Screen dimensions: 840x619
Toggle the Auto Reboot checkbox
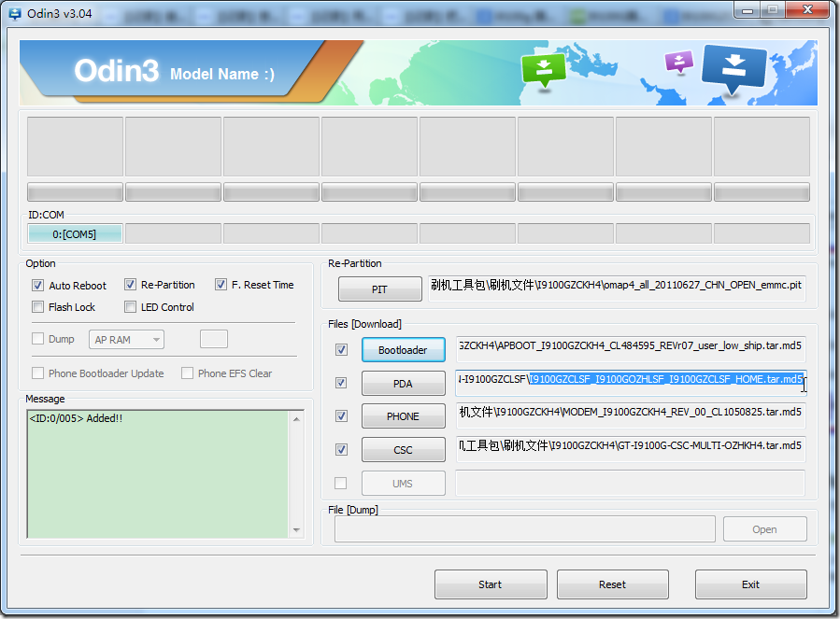[37, 286]
